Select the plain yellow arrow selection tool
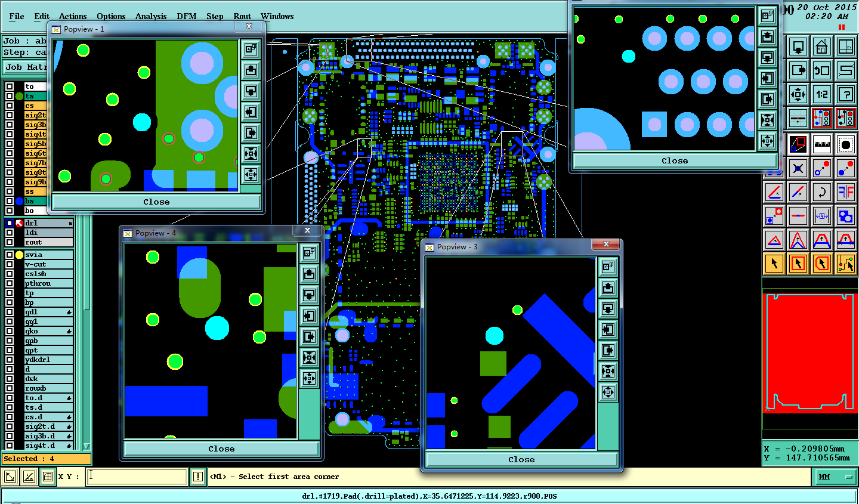This screenshot has width=859, height=504. tap(774, 263)
